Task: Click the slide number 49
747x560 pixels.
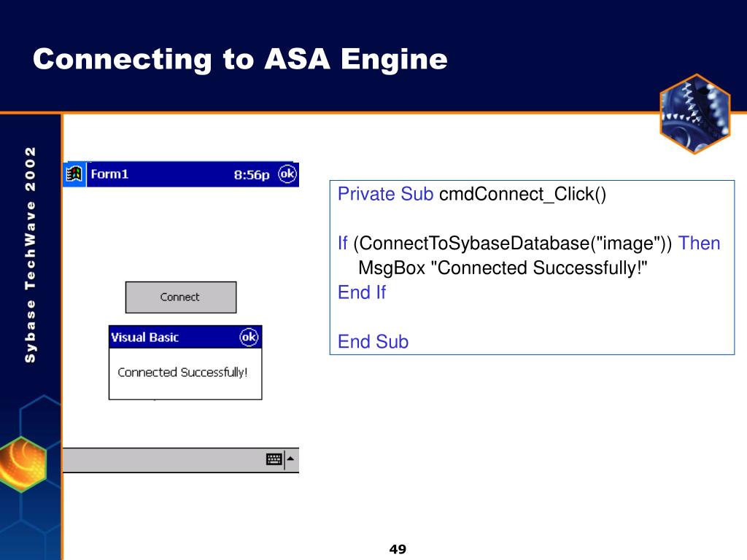Action: pos(398,549)
